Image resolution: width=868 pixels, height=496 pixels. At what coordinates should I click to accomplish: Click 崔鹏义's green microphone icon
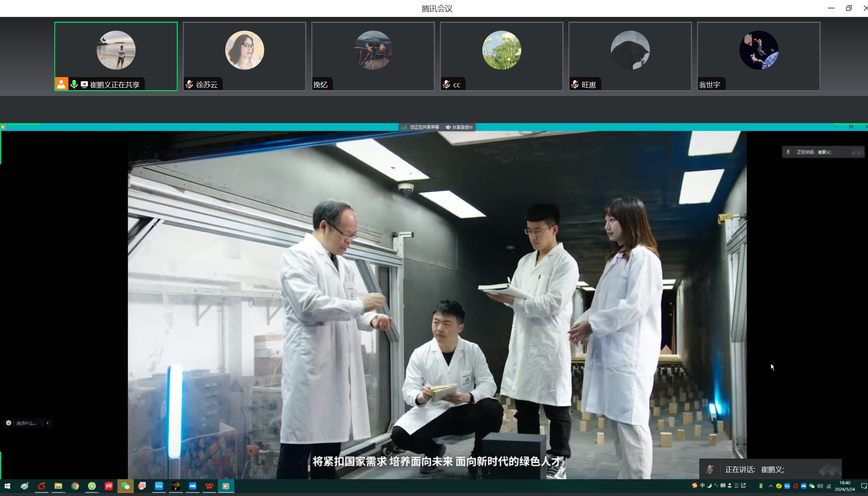tap(74, 84)
